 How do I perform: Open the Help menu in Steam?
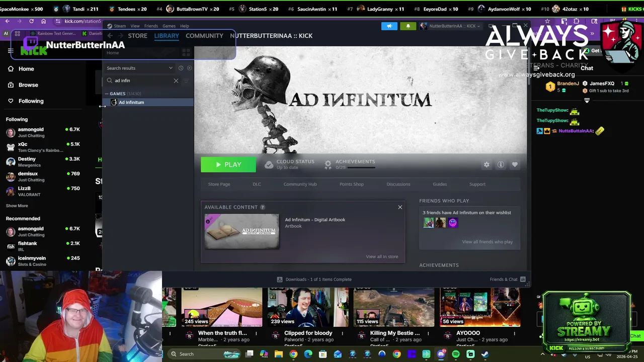(x=185, y=26)
